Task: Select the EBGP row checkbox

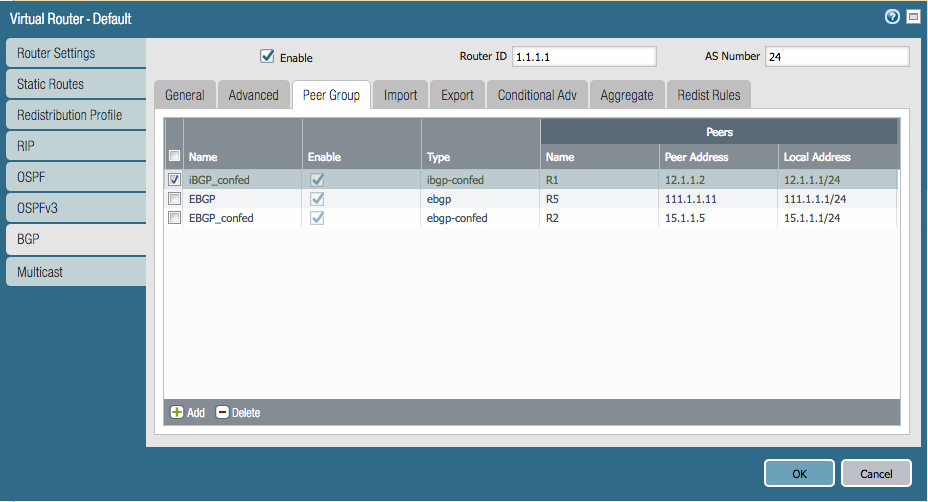Action: coord(175,199)
